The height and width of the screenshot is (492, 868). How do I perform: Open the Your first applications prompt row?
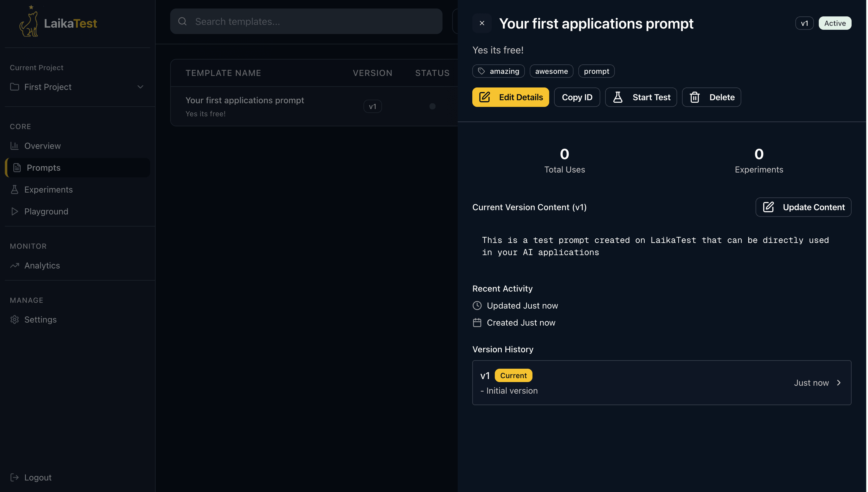click(x=245, y=100)
